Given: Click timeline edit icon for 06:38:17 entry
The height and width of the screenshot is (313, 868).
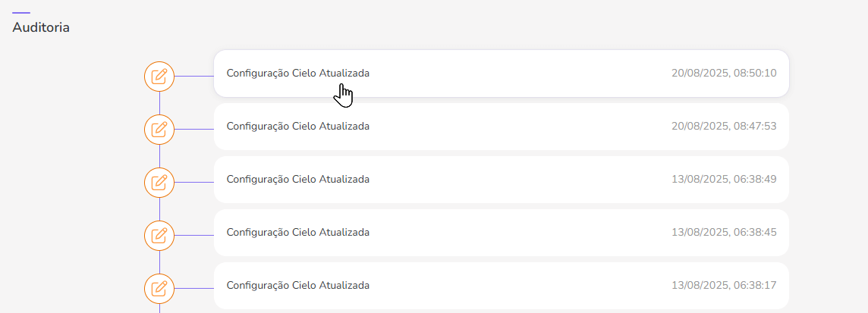Looking at the screenshot, I should 159,288.
